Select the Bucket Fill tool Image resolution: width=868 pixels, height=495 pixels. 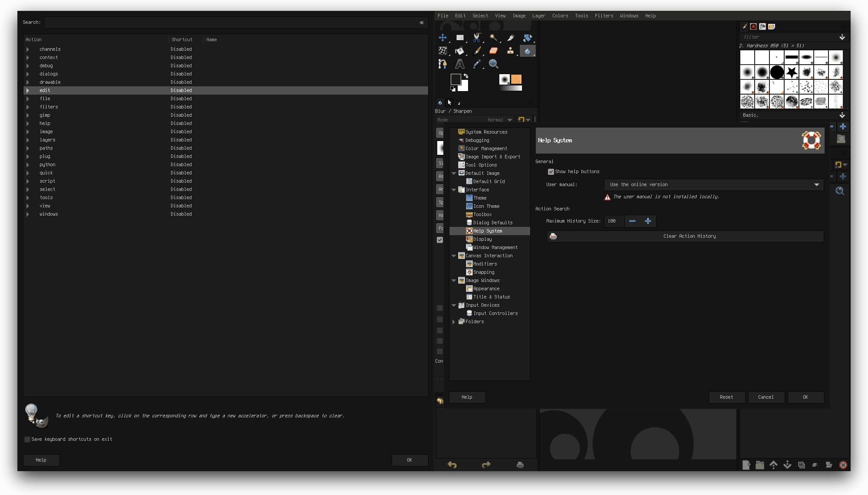coord(460,51)
